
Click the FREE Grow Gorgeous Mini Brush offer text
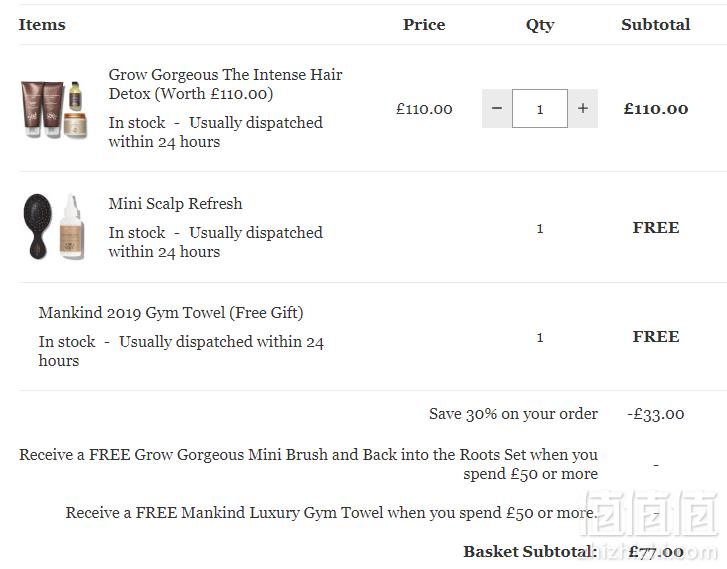point(308,464)
